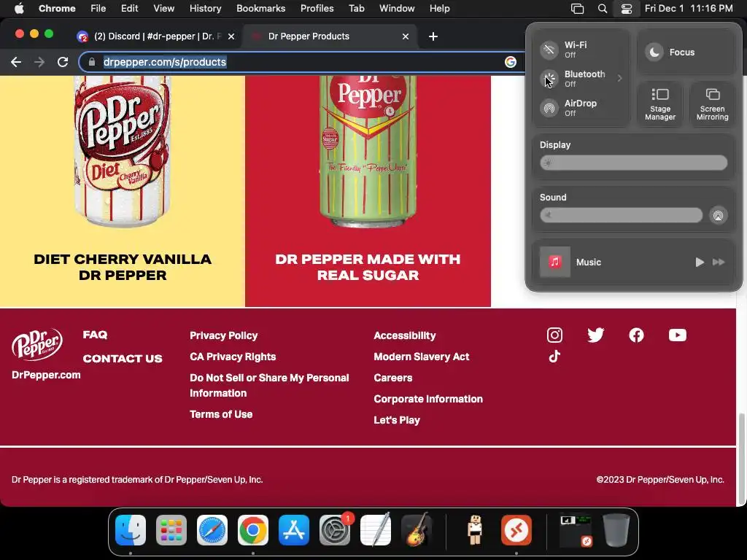The height and width of the screenshot is (560, 747).
Task: Turn on Stage Manager
Action: [x=660, y=104]
